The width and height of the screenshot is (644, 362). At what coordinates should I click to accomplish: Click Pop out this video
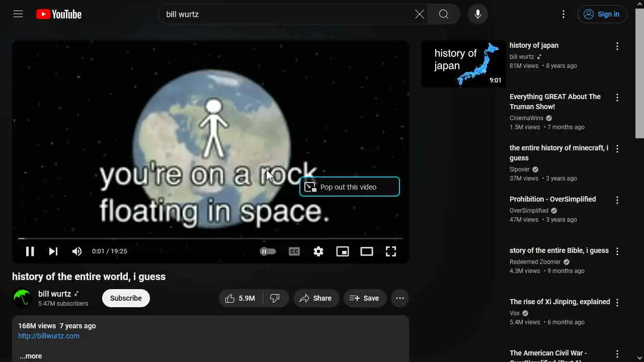(350, 187)
